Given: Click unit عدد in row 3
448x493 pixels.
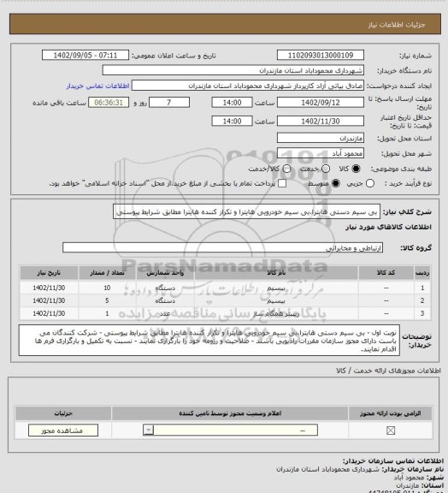Looking at the screenshot, I should click(x=165, y=313).
